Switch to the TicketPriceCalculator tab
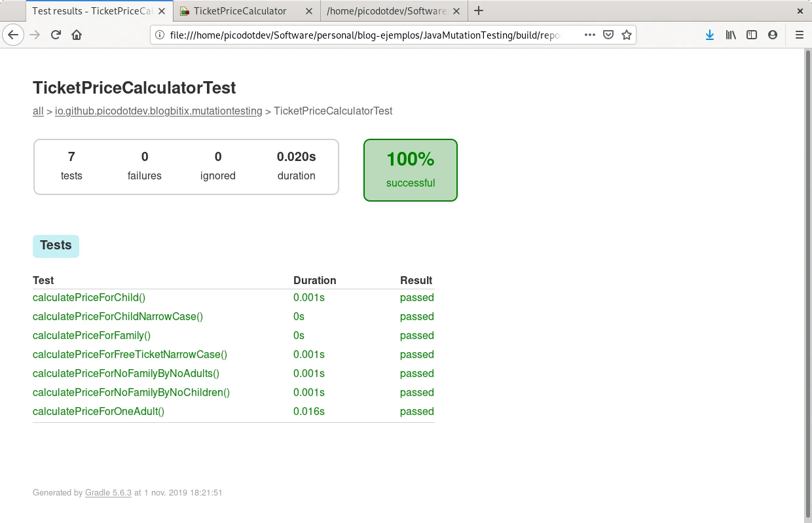Screen dimensions: 812x523 click(240, 11)
